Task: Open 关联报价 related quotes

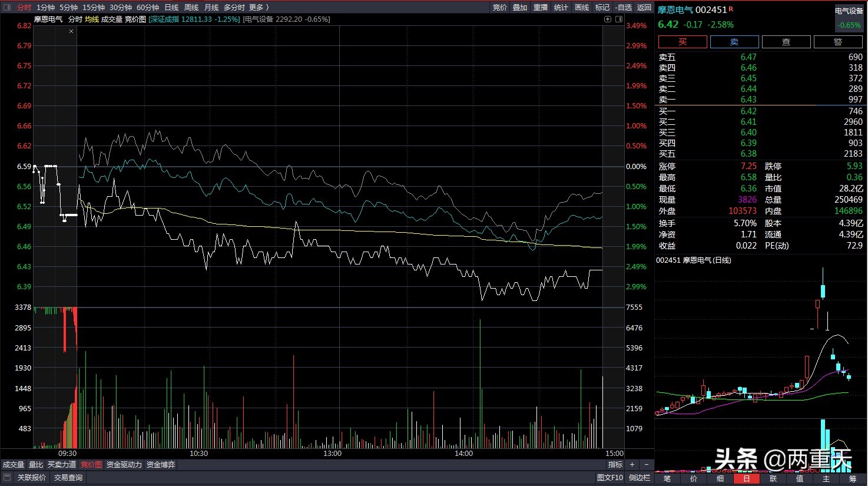Action: pos(32,478)
